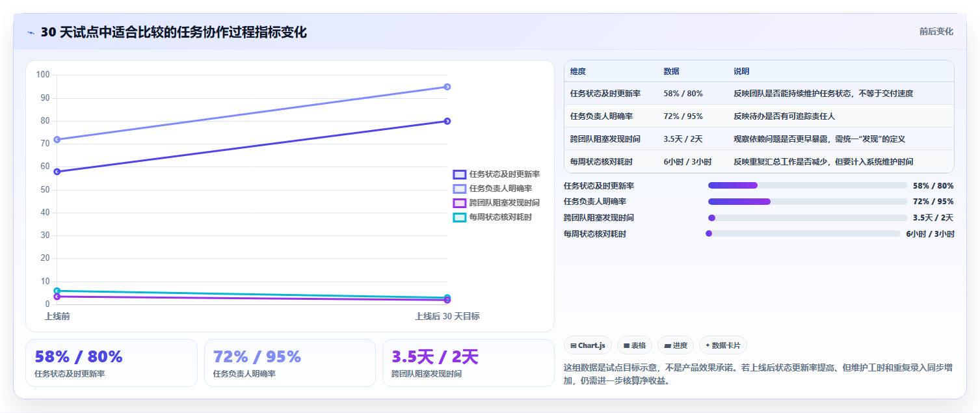The height and width of the screenshot is (413, 980).
Task: Click the 维度 column header
Action: [578, 72]
